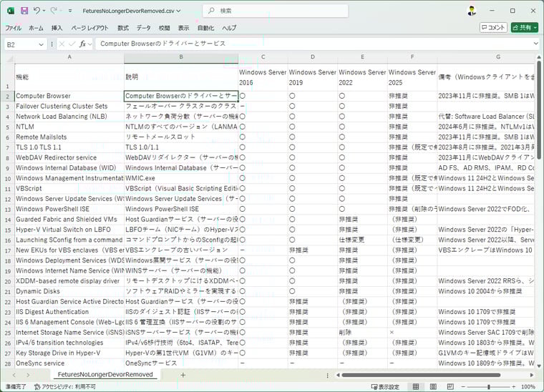Screen dimensions: 544x392
Task: Expand the Name Box dropdown arrow
Action: pyautogui.click(x=42, y=44)
